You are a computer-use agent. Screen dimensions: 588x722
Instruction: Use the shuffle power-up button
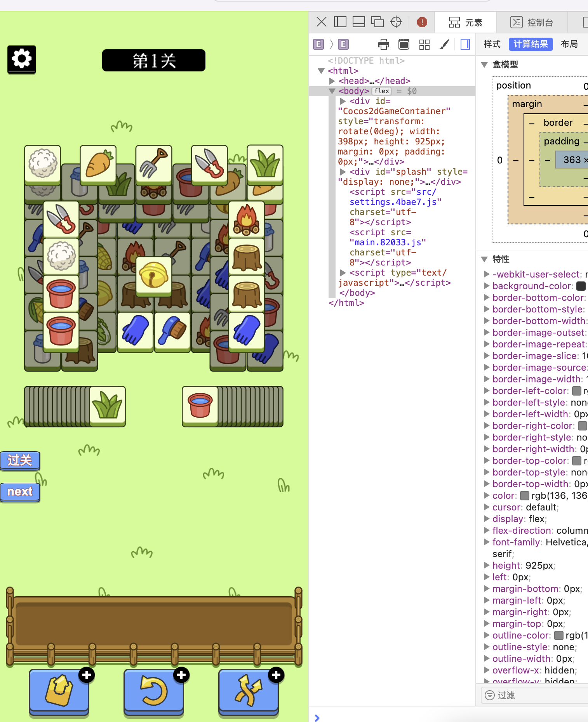point(249,692)
